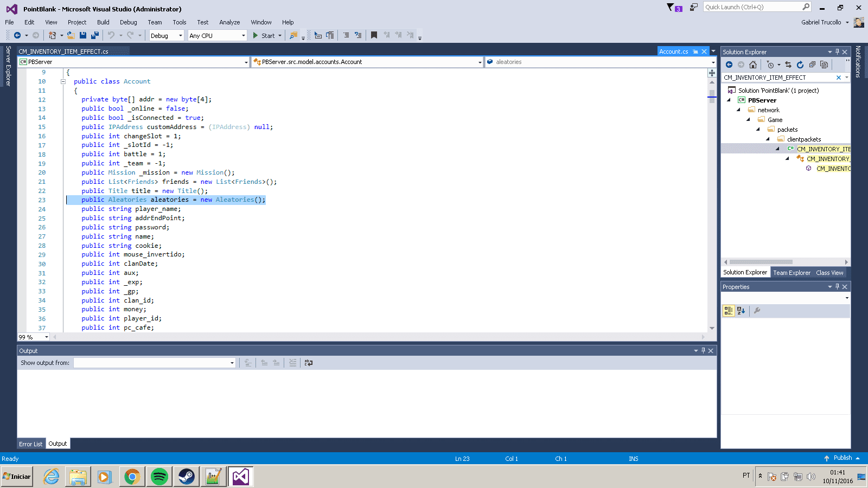Click the Navigate Backward arrow in main toolbar
This screenshot has width=868, height=488.
tap(17, 35)
